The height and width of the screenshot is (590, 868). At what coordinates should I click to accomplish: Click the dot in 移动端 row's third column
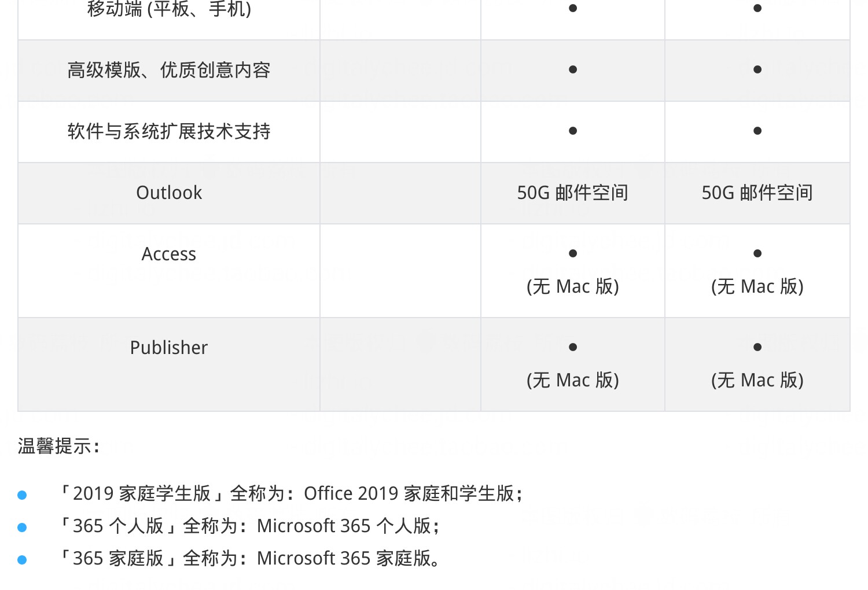[x=573, y=8]
